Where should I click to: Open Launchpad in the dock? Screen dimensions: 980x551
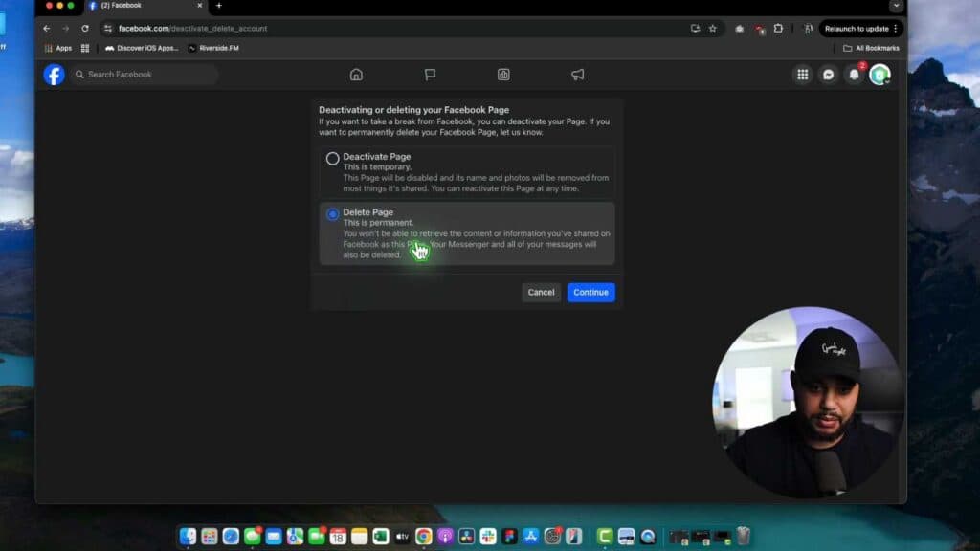pos(210,536)
